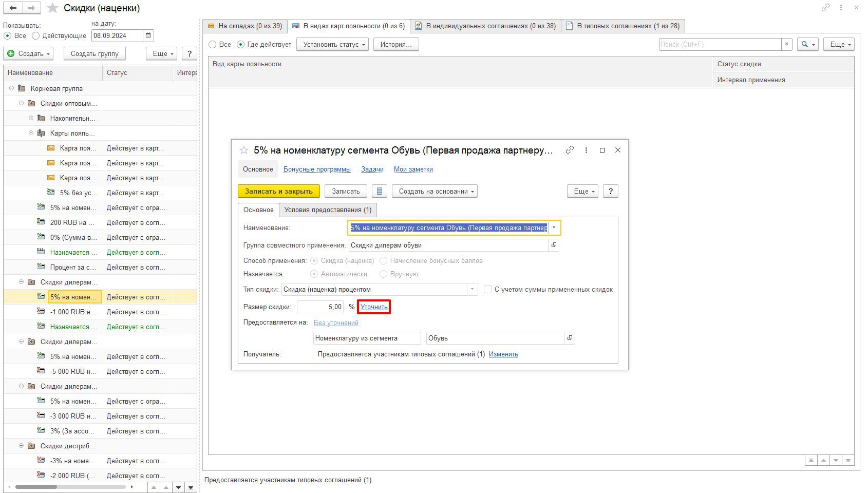This screenshot has height=493, width=868.
Task: Click the report list icon beside Записать
Action: coord(379,192)
